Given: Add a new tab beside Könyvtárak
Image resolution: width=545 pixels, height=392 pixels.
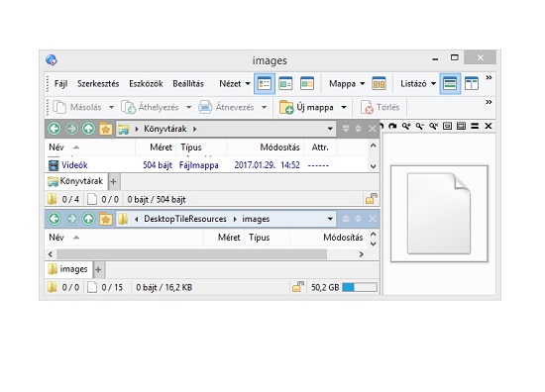Looking at the screenshot, I should [x=113, y=181].
